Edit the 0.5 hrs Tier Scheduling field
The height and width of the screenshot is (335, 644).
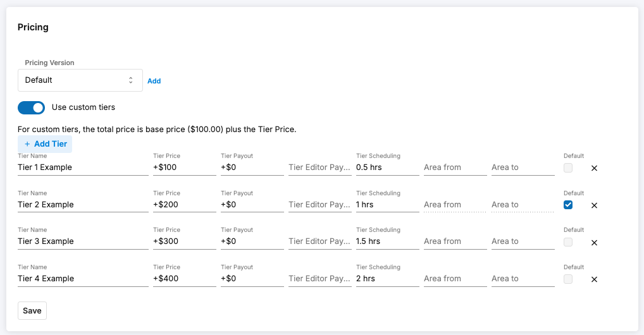[x=388, y=167]
